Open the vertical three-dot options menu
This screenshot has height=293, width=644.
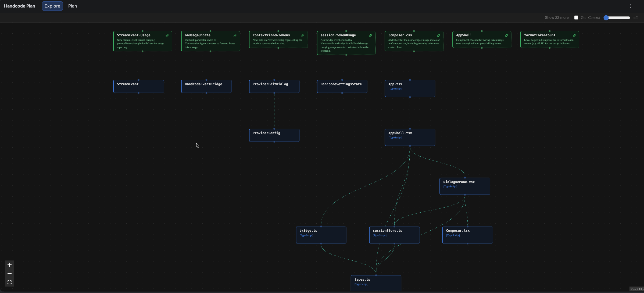630,6
